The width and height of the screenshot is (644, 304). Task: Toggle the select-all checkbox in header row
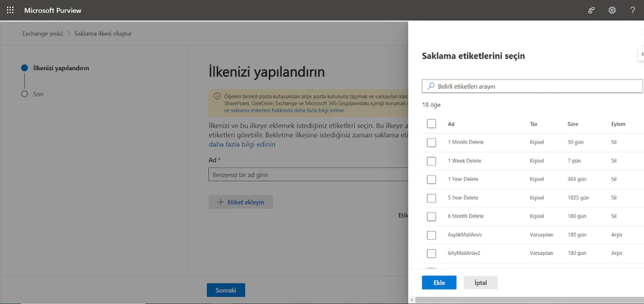point(431,124)
